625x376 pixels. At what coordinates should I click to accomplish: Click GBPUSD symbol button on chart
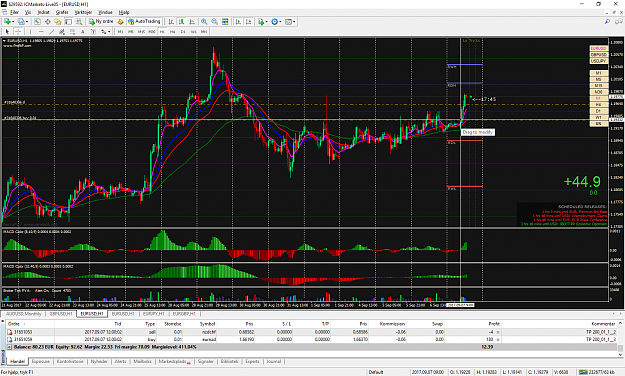click(599, 55)
